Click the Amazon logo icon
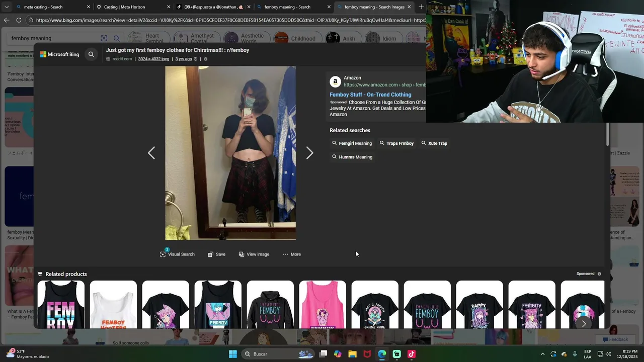Image resolution: width=644 pixels, height=362 pixels. pos(335,81)
